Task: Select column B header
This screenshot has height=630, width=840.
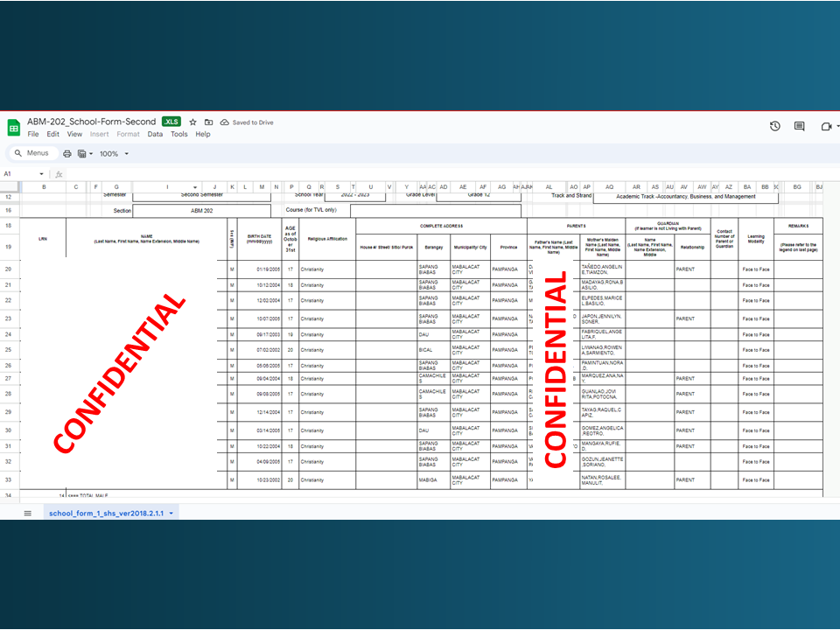Action: click(x=44, y=187)
